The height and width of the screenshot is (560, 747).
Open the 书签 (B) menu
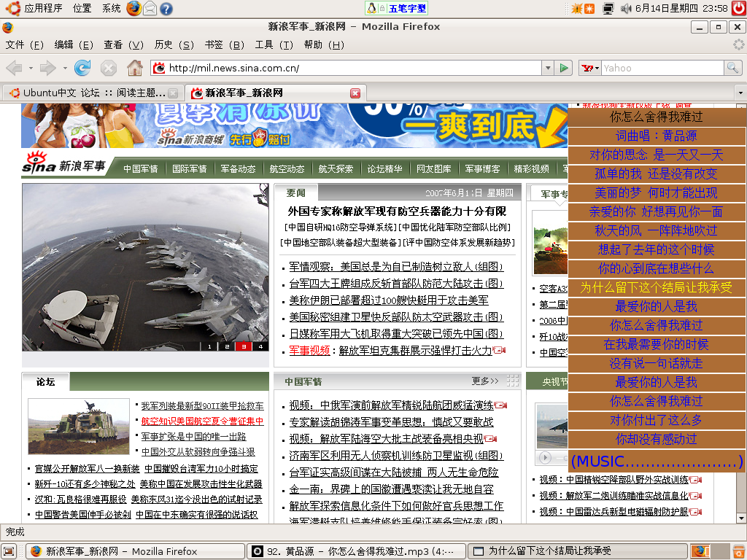pyautogui.click(x=225, y=44)
